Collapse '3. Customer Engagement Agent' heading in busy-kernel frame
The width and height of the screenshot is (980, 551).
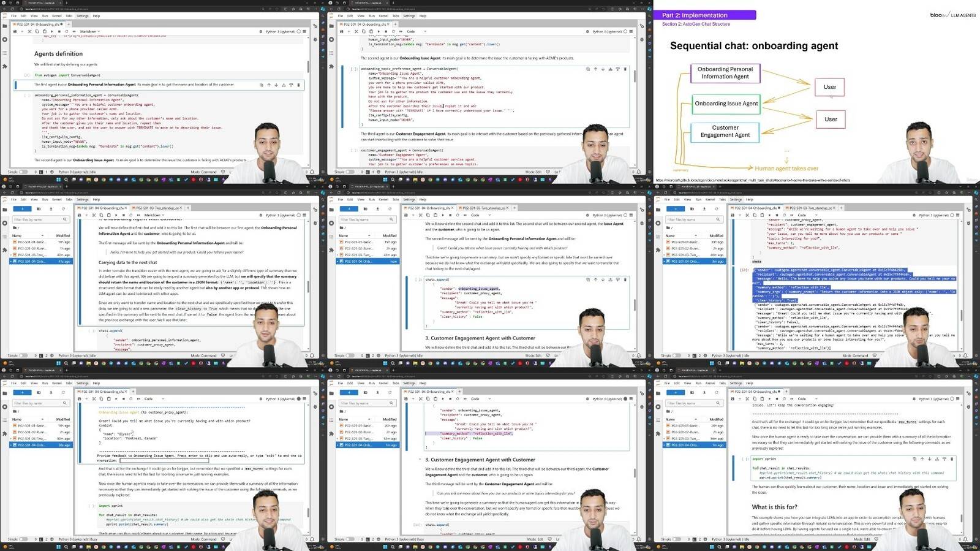(x=421, y=460)
